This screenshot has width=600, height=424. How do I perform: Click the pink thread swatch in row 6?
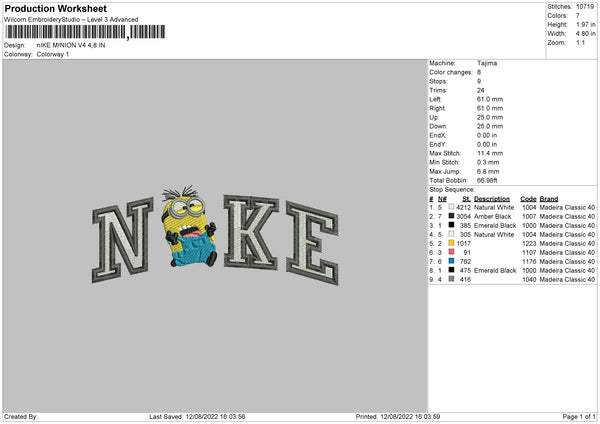click(451, 252)
